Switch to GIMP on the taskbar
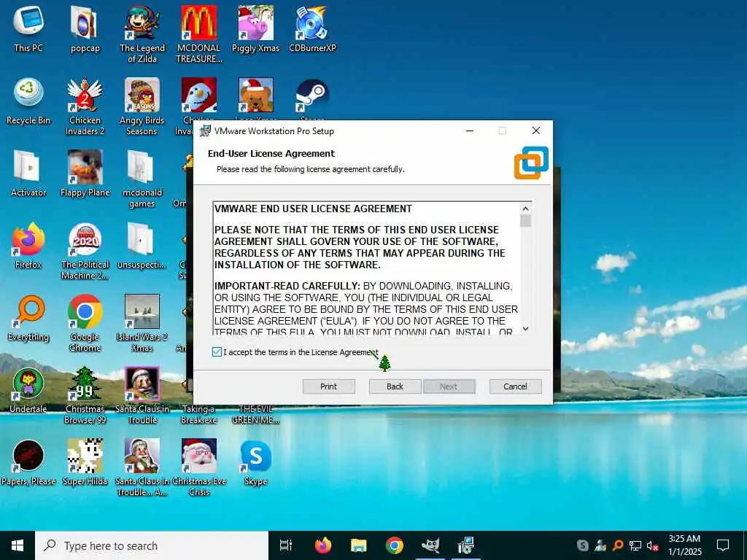The width and height of the screenshot is (747, 560). pyautogui.click(x=430, y=545)
